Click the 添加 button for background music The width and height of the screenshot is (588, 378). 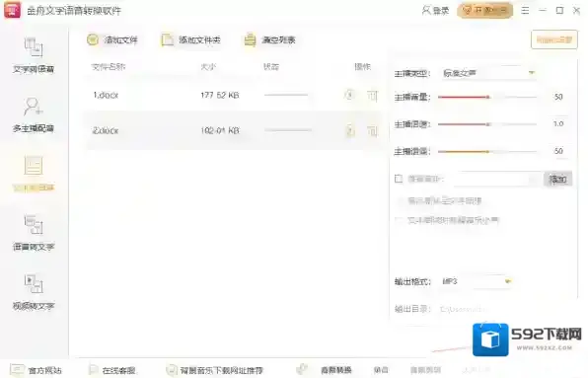tap(557, 180)
